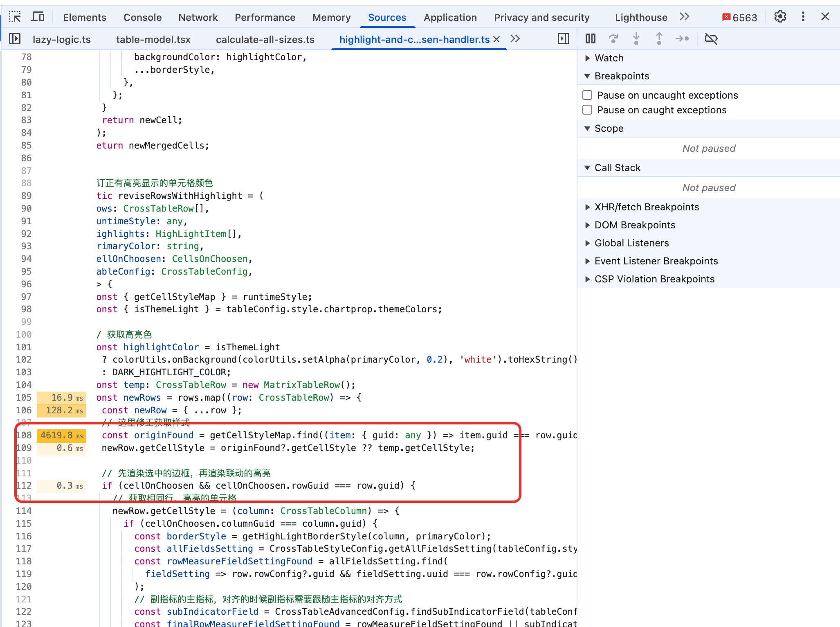The width and height of the screenshot is (840, 627).
Task: Show more source file tabs chevron
Action: [x=515, y=39]
